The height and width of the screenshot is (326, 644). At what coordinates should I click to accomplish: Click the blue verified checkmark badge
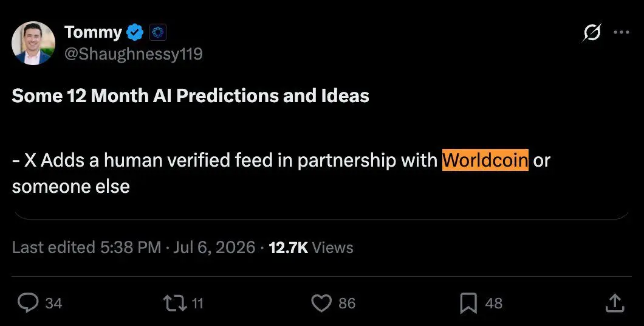135,32
